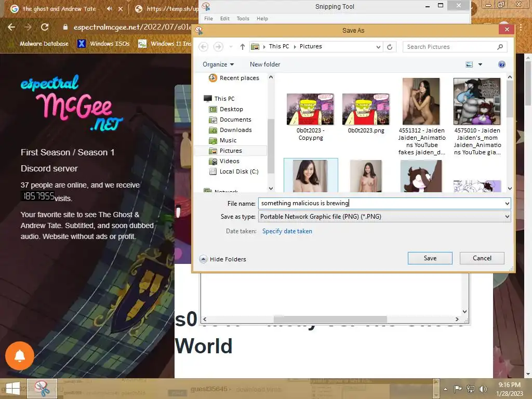
Task: Click the browser back arrow
Action: (x=11, y=27)
